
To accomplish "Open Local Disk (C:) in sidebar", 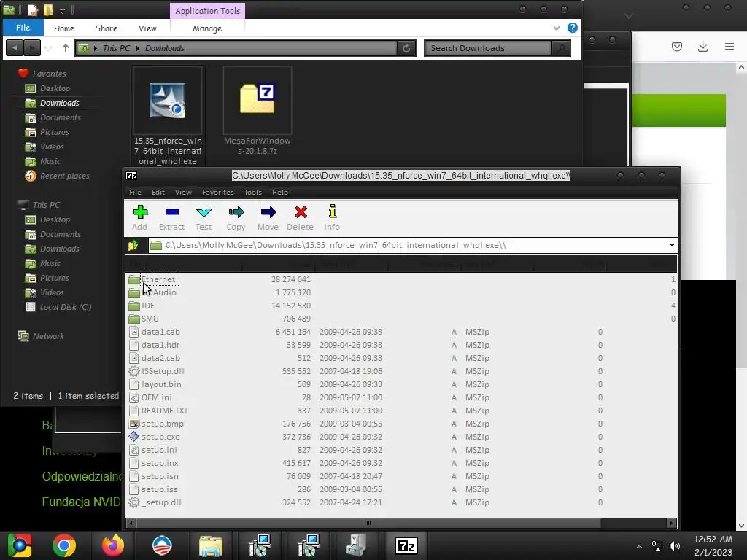I will (x=65, y=307).
